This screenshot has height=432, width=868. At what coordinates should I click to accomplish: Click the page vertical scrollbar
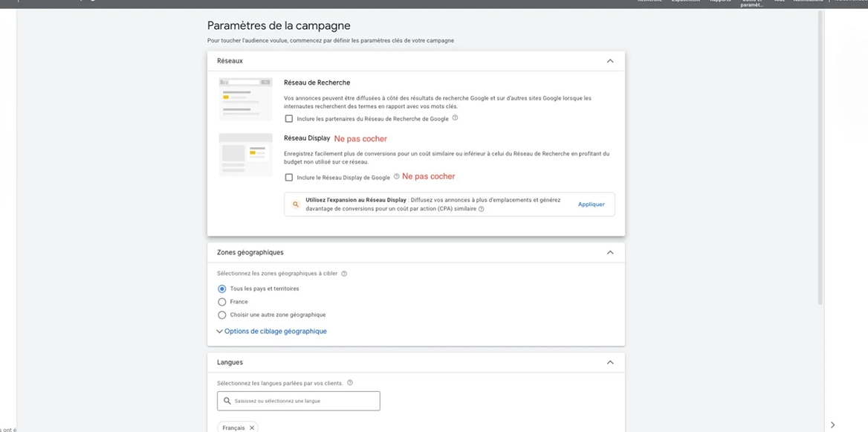point(820,158)
